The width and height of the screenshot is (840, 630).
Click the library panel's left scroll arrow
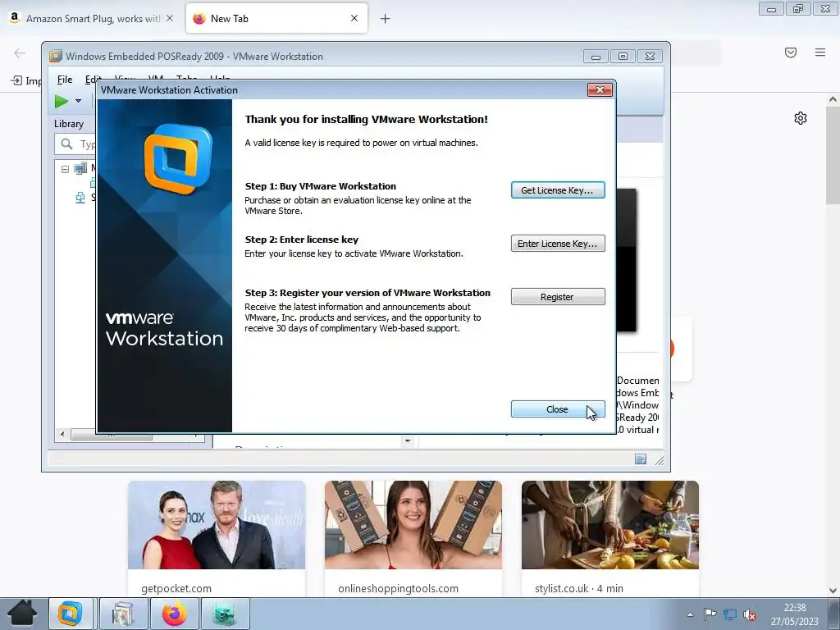[62, 435]
